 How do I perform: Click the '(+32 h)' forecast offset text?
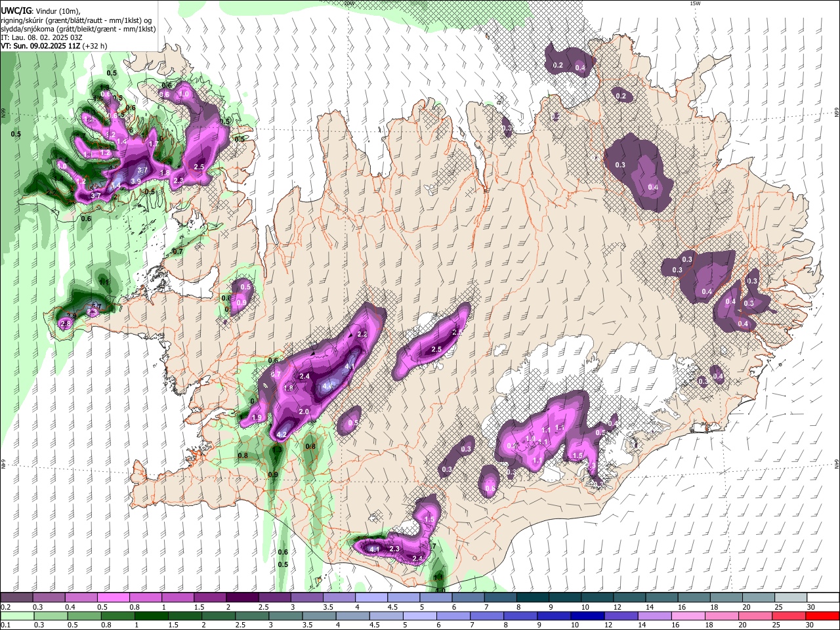pyautogui.click(x=94, y=46)
